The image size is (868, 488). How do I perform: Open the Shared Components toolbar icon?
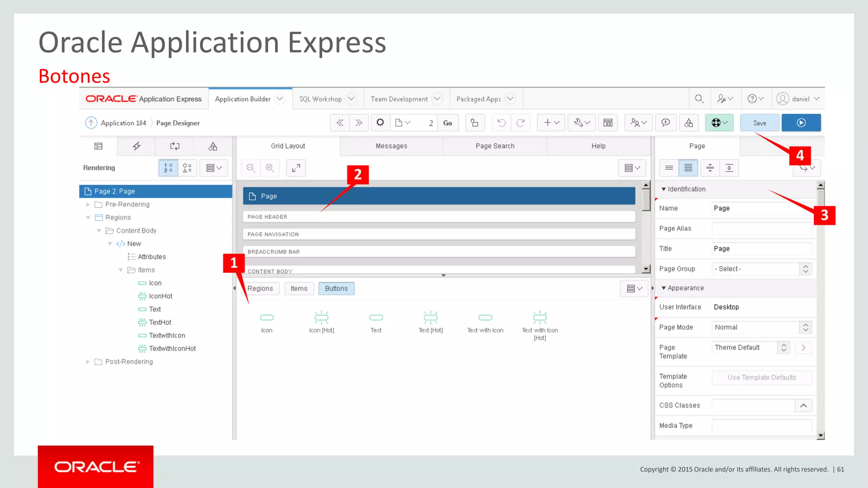tap(689, 123)
